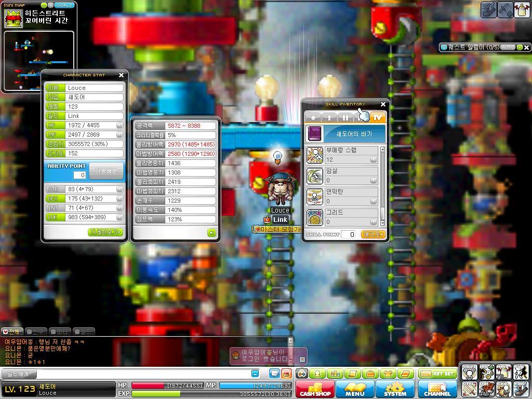Click skill list scrollbar up arrow
This screenshot has width=532, height=399.
point(383,149)
